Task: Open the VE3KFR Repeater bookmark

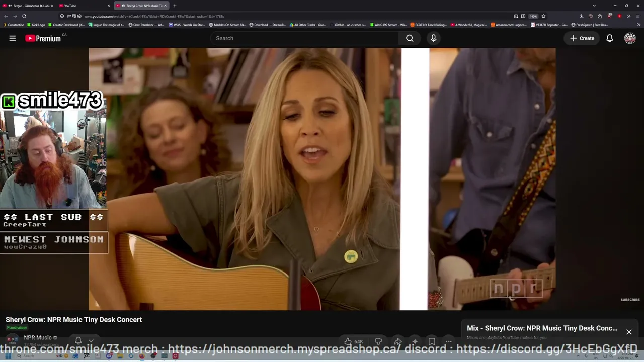Action: (x=549, y=25)
